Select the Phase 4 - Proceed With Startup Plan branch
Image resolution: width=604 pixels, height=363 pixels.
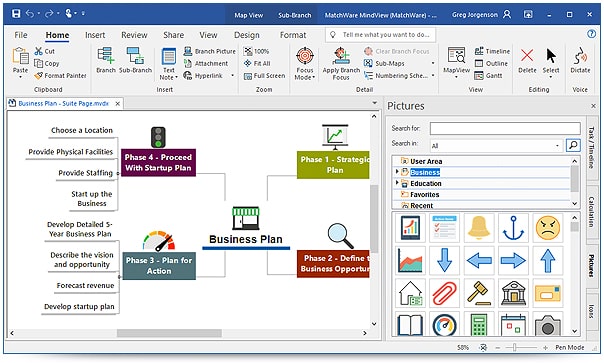158,162
